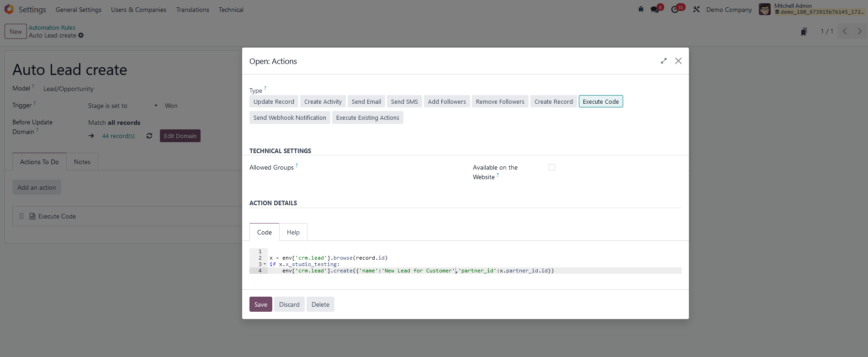The width and height of the screenshot is (868, 357).
Task: Open the Technical menu
Action: point(231,10)
